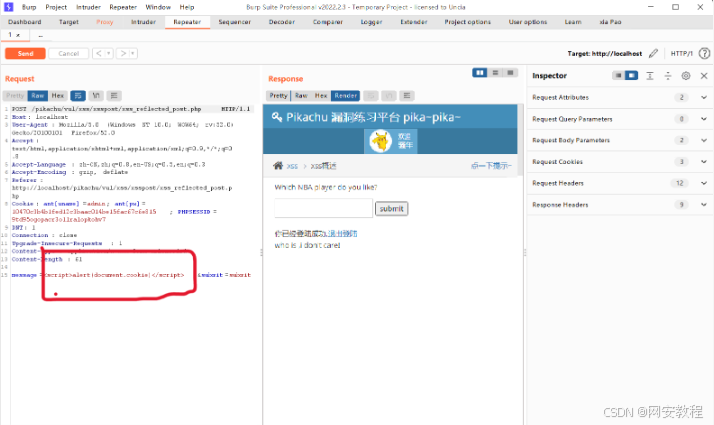Click the home icon in breadcrumb
This screenshot has height=425, width=714.
(x=278, y=166)
